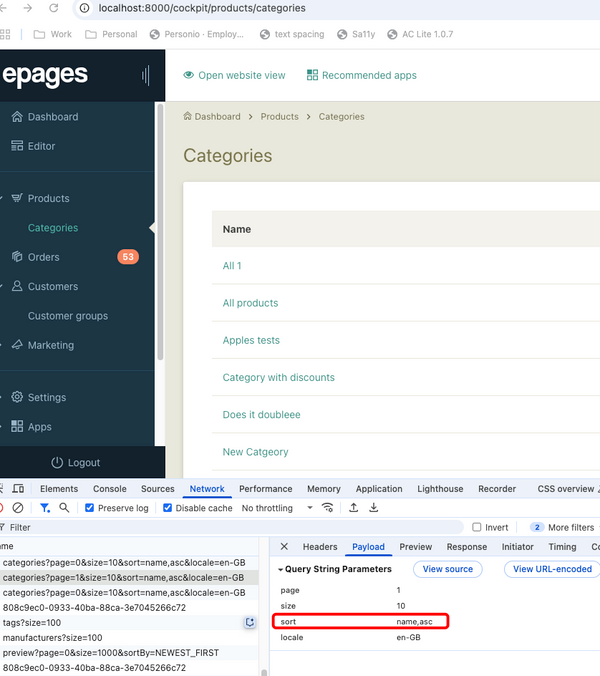Open the site information icon
This screenshot has height=676, width=600.
[85, 8]
